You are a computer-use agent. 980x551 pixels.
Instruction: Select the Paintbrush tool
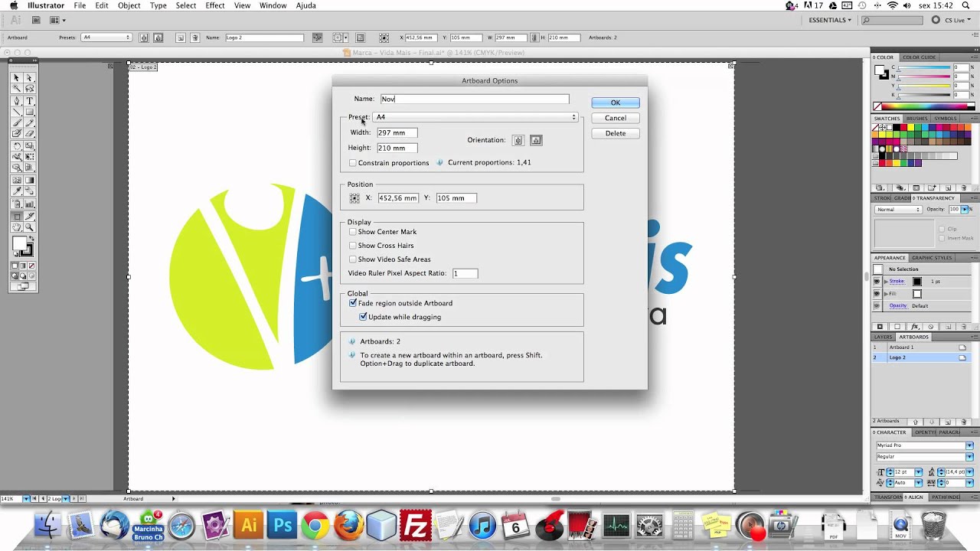(16, 122)
